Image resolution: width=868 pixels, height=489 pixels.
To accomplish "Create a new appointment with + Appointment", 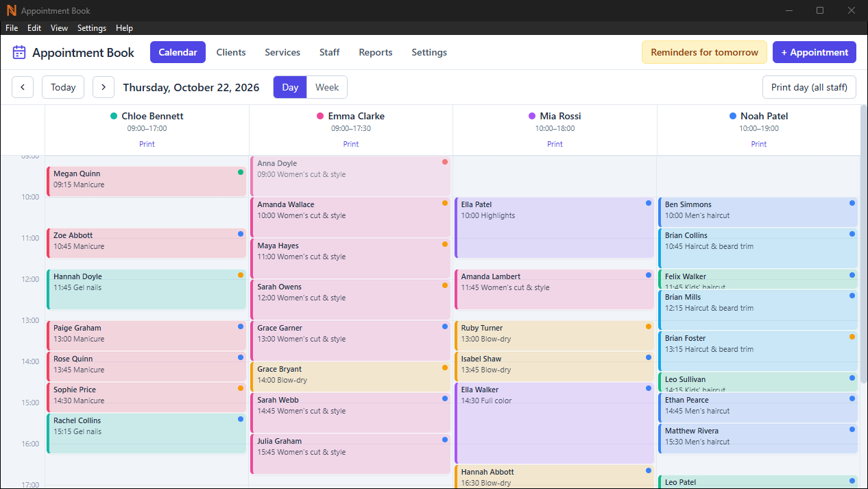I will pyautogui.click(x=815, y=52).
